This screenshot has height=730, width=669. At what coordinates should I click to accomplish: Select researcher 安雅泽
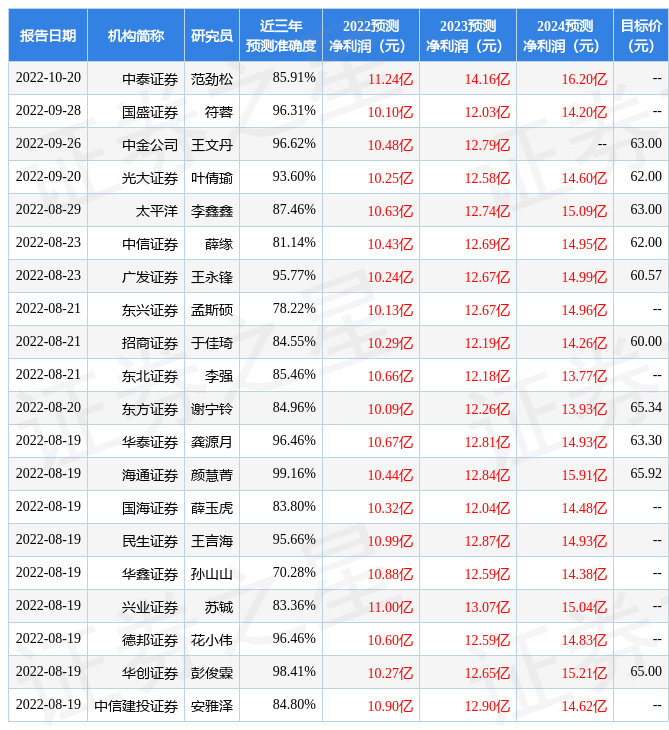[212, 706]
